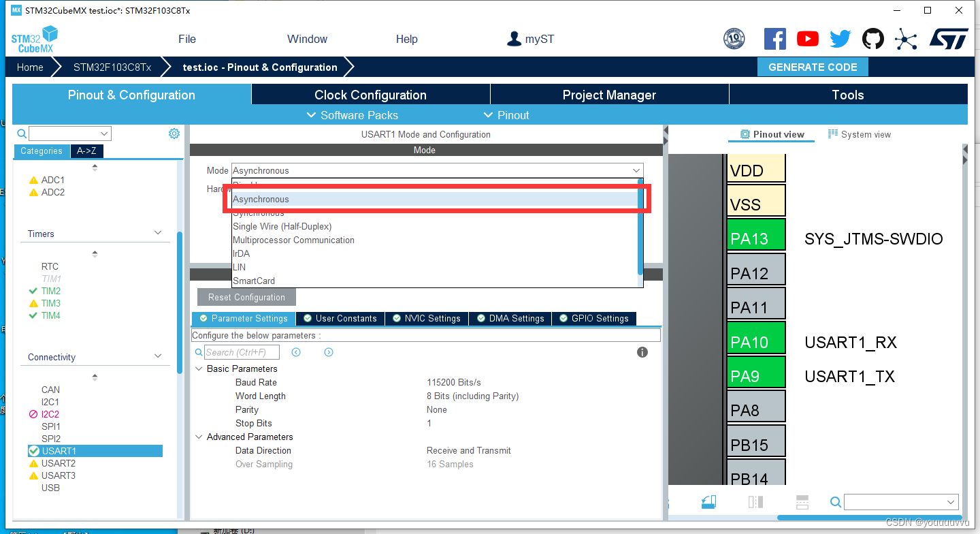Viewport: 980px width, 534px height.
Task: Click the rotate pinout view icon
Action: pos(708,502)
